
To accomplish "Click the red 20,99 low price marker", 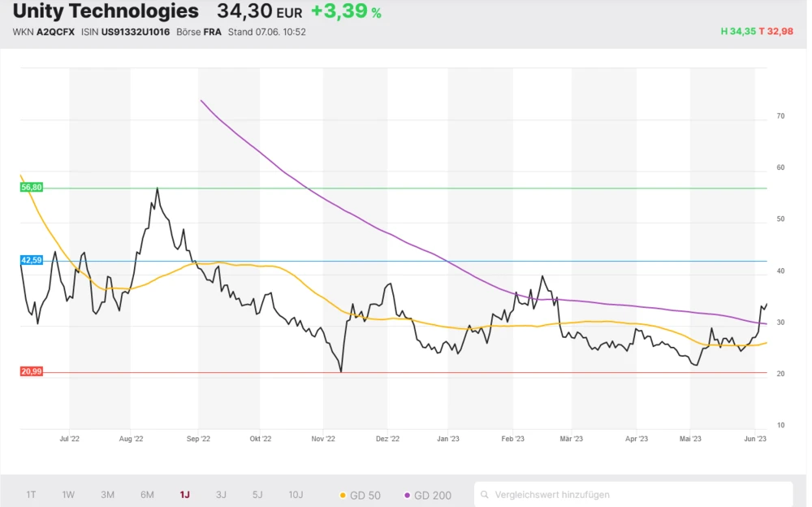I will tap(32, 372).
